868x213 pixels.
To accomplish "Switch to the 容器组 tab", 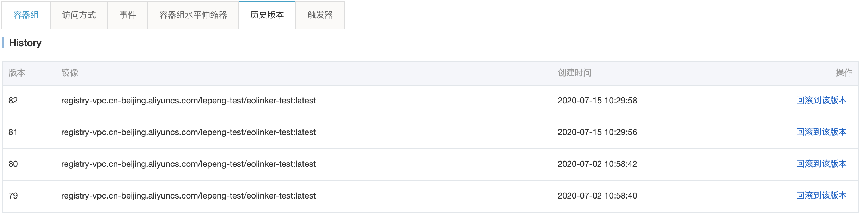I will click(26, 15).
